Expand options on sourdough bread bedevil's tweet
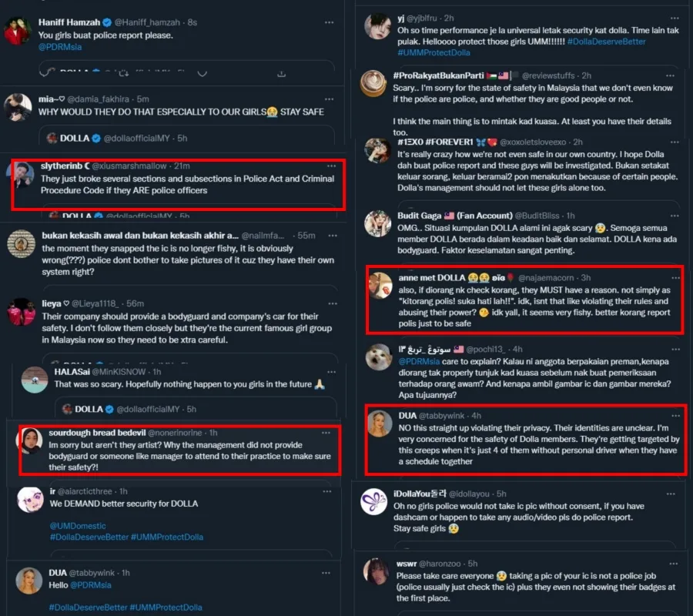 tap(331, 432)
